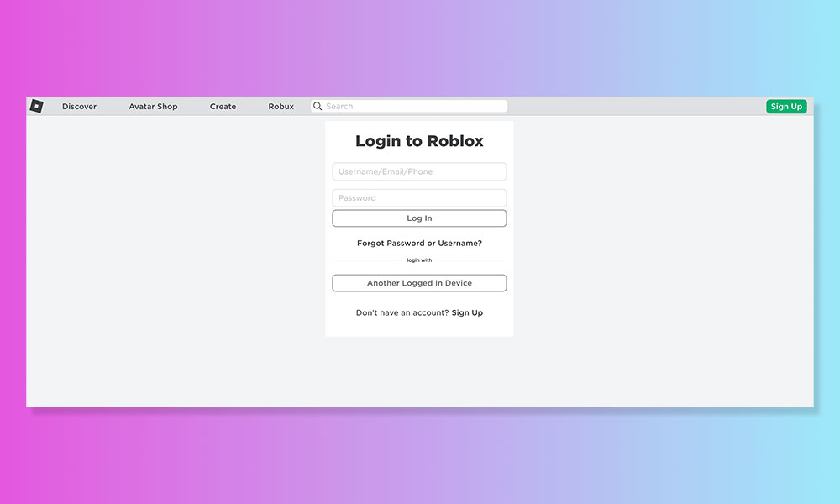Click the Roblox logo icon
The height and width of the screenshot is (504, 840).
[36, 106]
